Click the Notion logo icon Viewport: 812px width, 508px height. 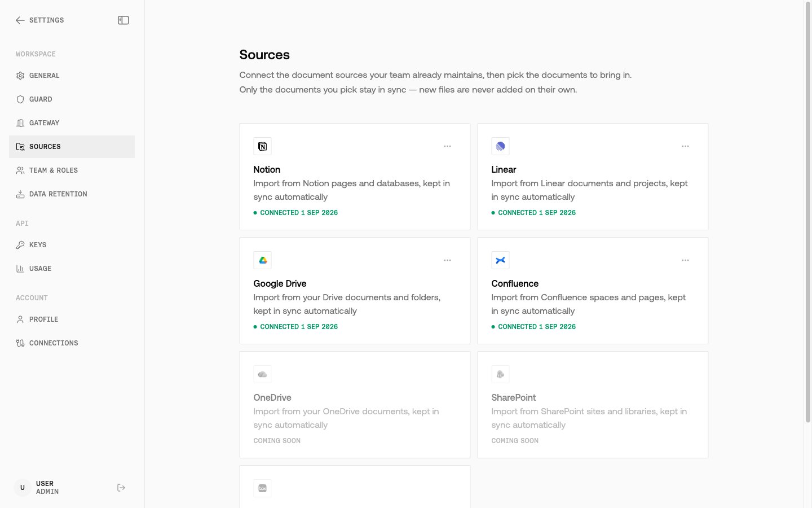tap(263, 147)
